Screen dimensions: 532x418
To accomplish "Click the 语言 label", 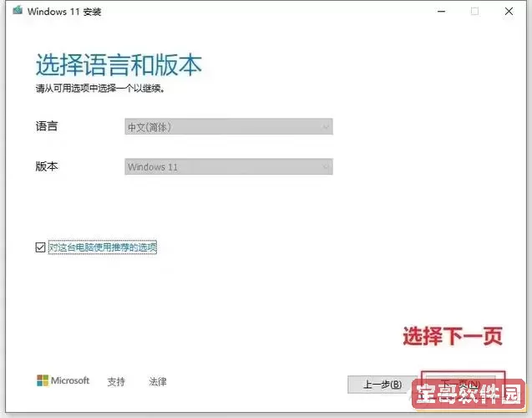I will tap(47, 126).
